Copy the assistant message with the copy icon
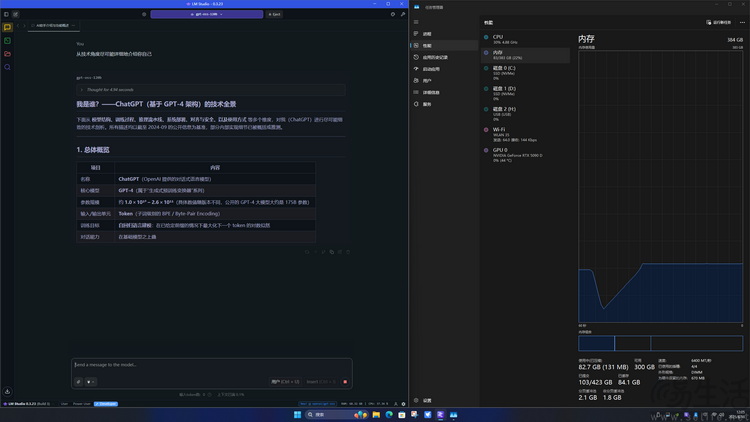The image size is (750, 422). click(x=331, y=252)
